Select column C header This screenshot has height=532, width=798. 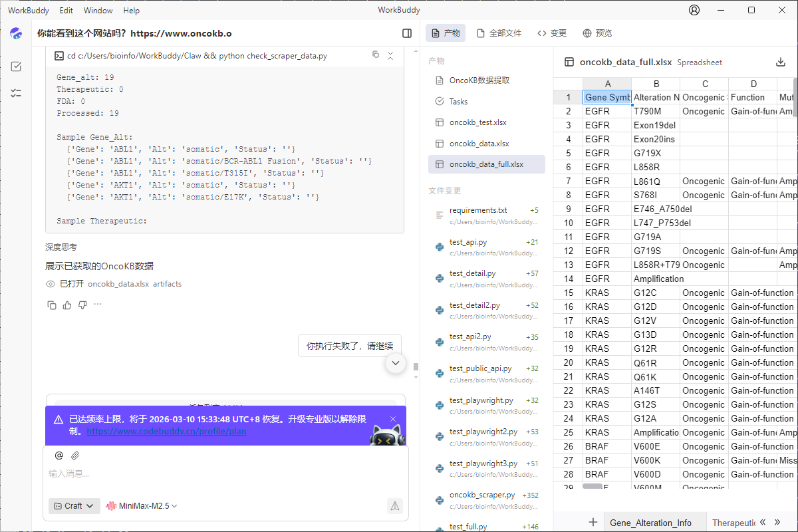click(x=704, y=84)
